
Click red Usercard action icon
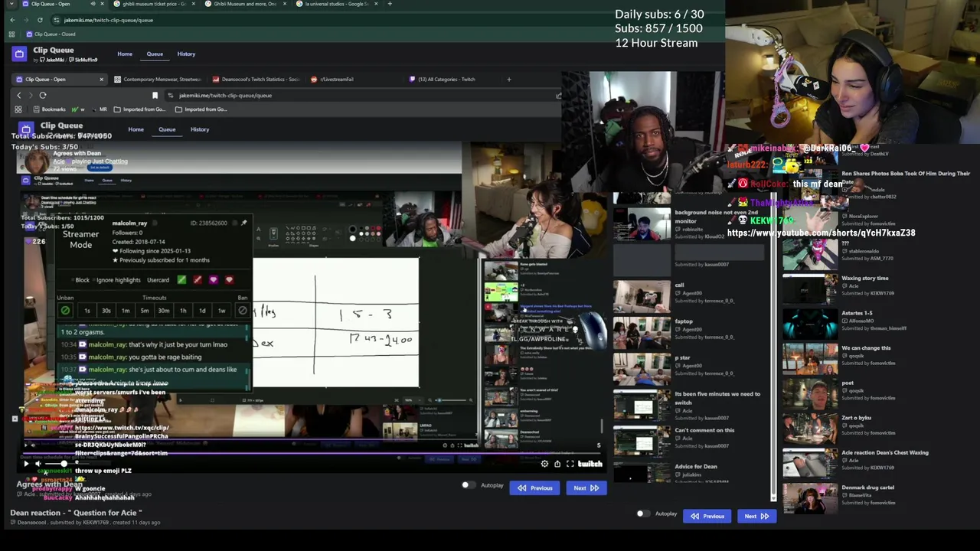(x=198, y=280)
